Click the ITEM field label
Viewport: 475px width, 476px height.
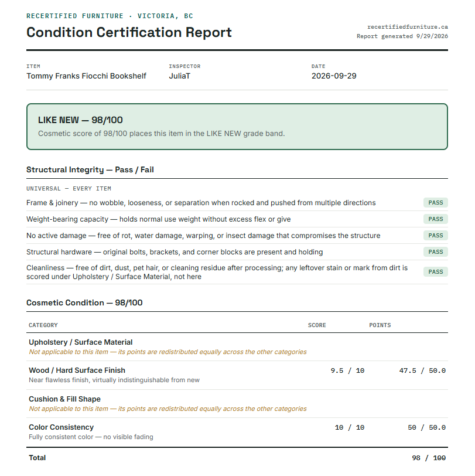(x=33, y=66)
